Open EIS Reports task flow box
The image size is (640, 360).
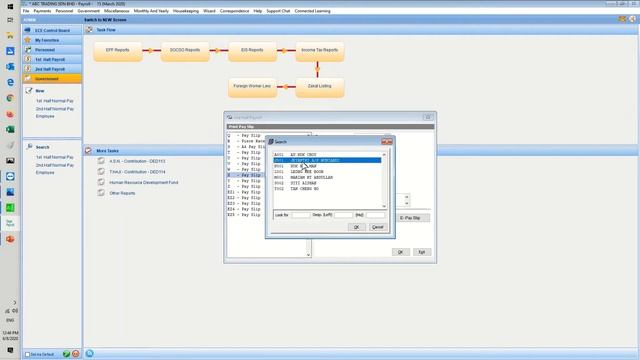pos(252,51)
